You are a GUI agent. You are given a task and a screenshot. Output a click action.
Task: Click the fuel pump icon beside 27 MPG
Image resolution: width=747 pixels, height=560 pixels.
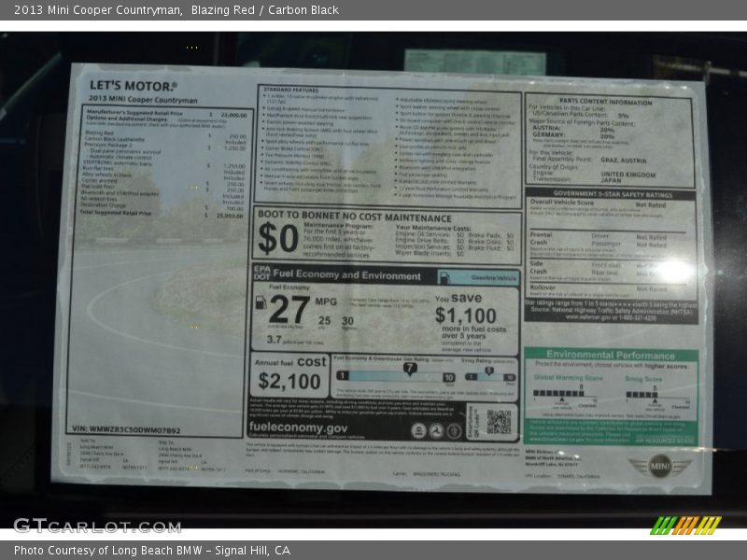pyautogui.click(x=261, y=302)
